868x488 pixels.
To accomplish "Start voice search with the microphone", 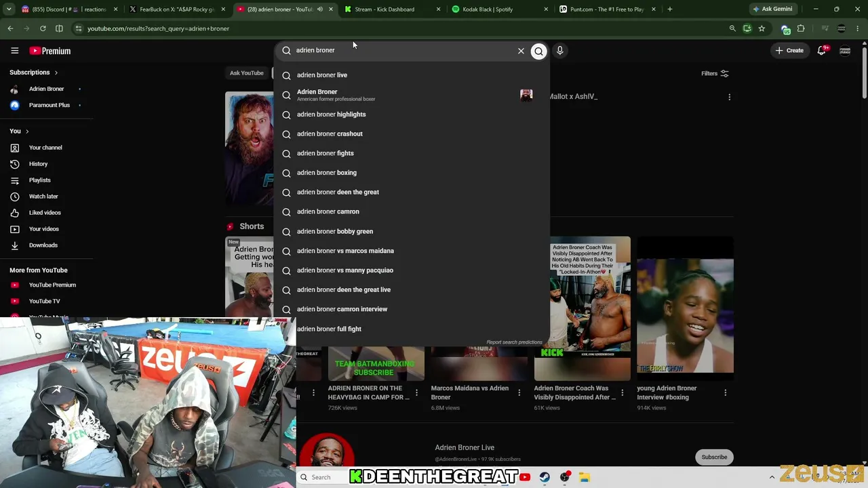I will coord(560,51).
